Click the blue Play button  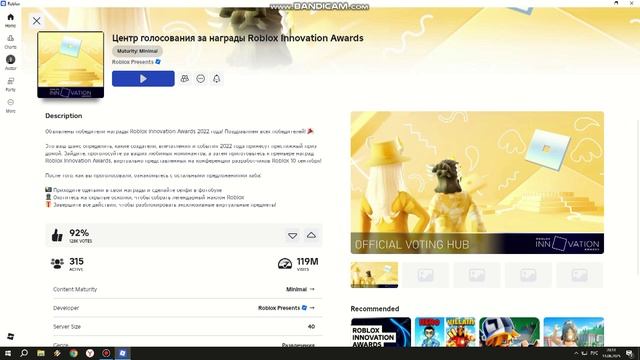click(x=143, y=78)
